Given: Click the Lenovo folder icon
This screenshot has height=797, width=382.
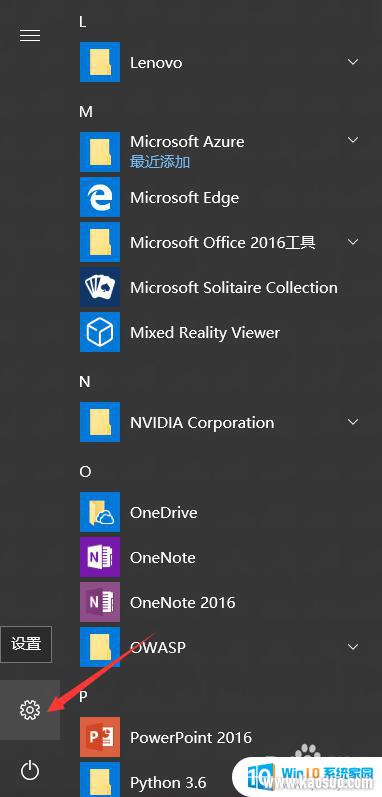Looking at the screenshot, I should pos(100,62).
